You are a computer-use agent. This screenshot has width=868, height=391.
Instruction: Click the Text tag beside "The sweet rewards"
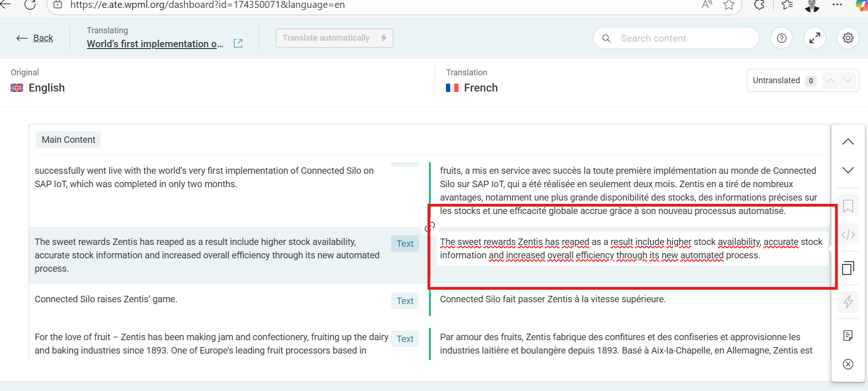[405, 244]
